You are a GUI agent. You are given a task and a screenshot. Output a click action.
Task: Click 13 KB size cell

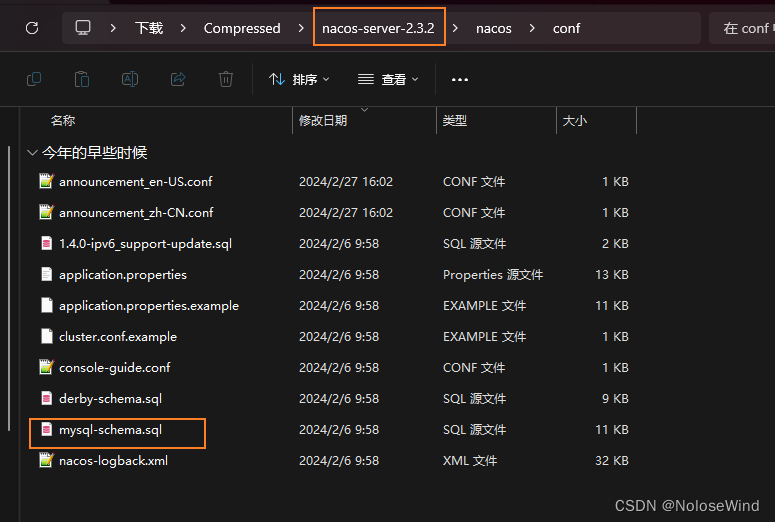(x=612, y=274)
